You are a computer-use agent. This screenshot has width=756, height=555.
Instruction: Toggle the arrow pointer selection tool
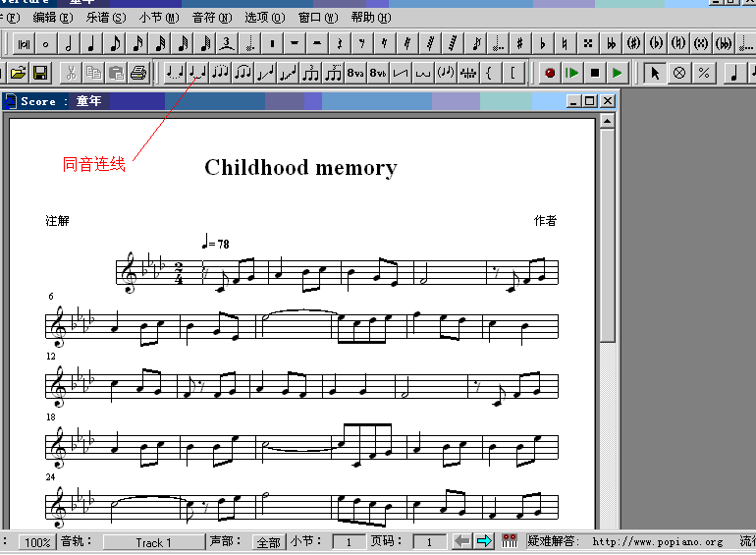coord(654,74)
